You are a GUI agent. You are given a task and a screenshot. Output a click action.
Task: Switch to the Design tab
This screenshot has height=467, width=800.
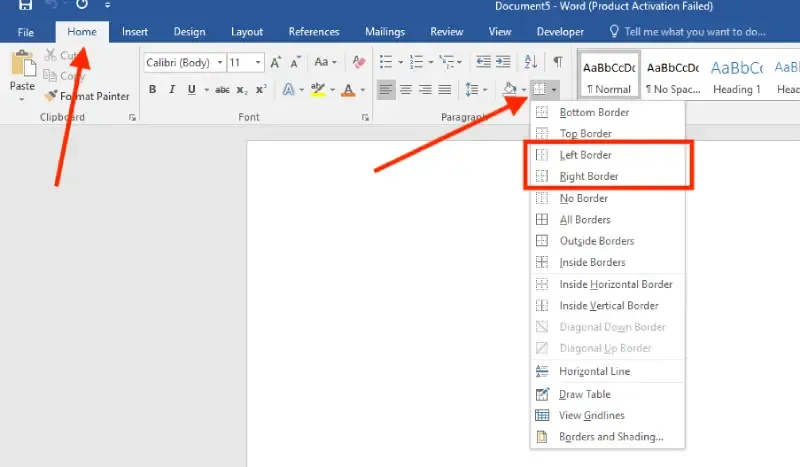[x=189, y=32]
